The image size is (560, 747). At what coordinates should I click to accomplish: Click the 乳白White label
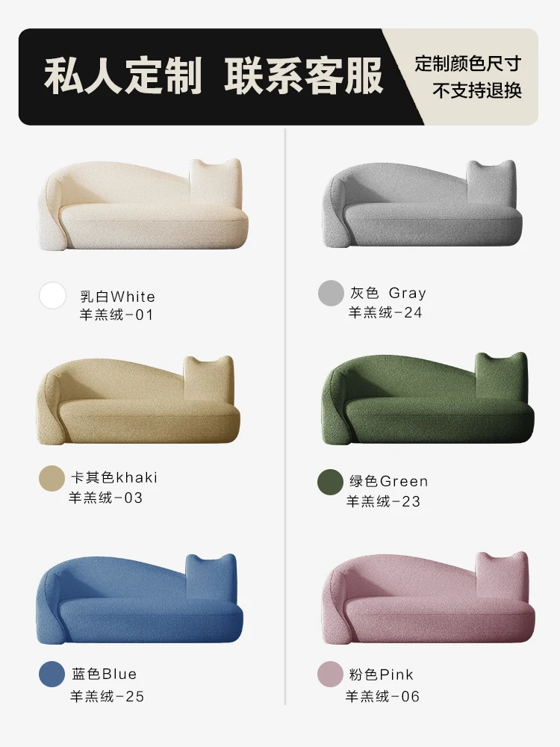[118, 297]
